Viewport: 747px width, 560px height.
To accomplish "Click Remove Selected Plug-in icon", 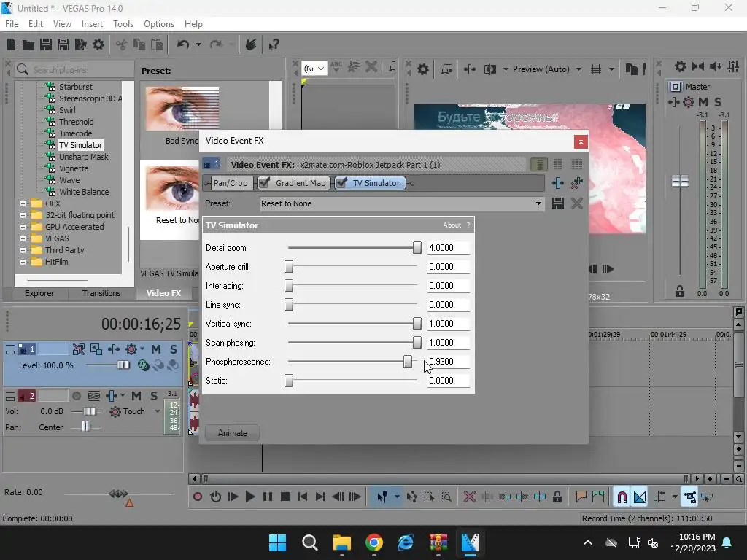I will click(x=577, y=183).
